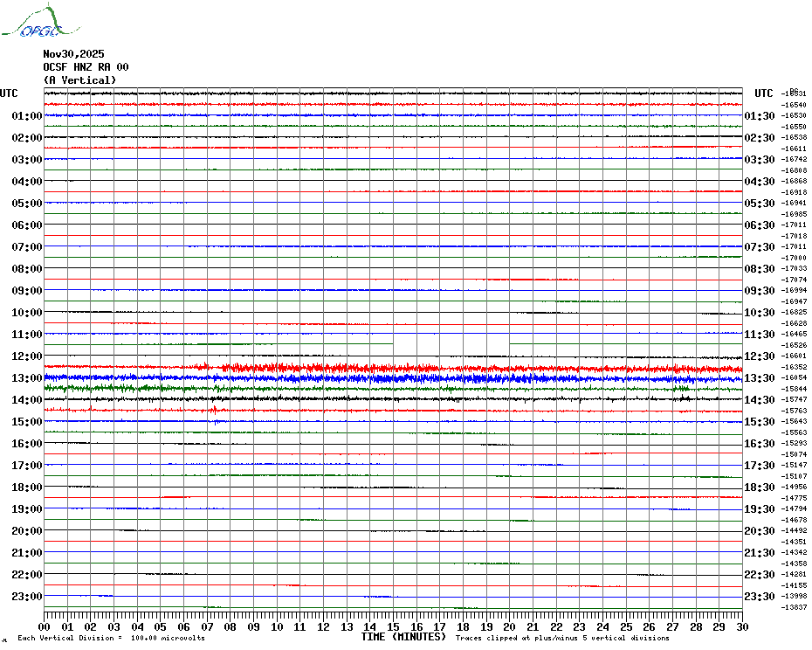The width and height of the screenshot is (812, 650).
Task: Click the 12:30 time label
Action: click(760, 356)
